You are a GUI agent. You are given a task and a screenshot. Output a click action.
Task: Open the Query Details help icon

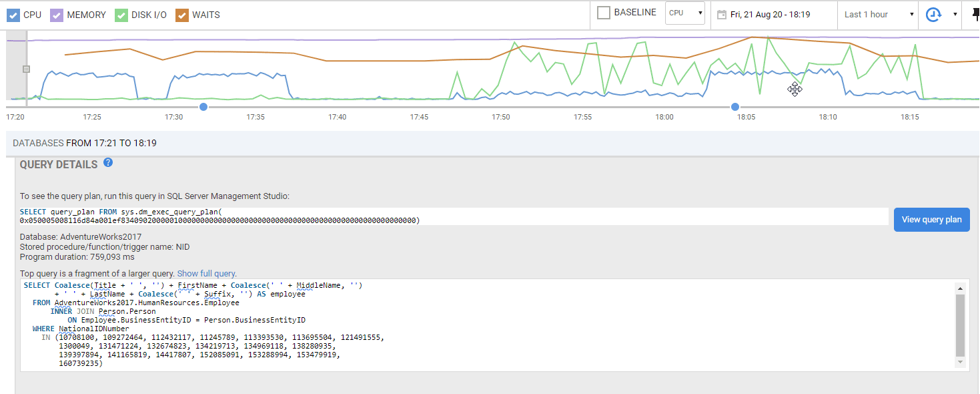[x=108, y=162]
